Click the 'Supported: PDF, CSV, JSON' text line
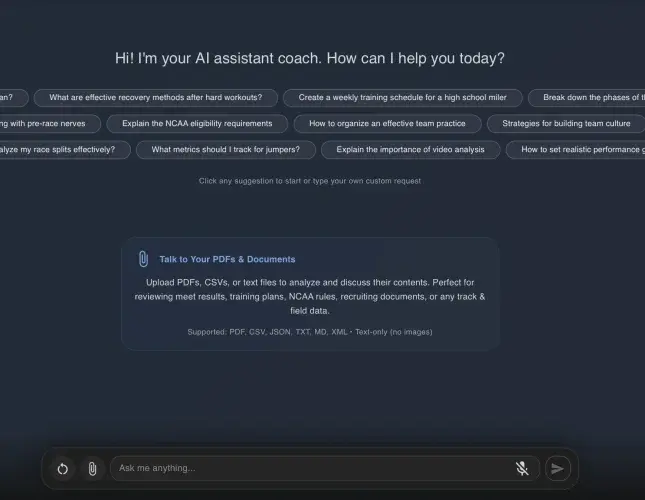The image size is (645, 500). (310, 332)
